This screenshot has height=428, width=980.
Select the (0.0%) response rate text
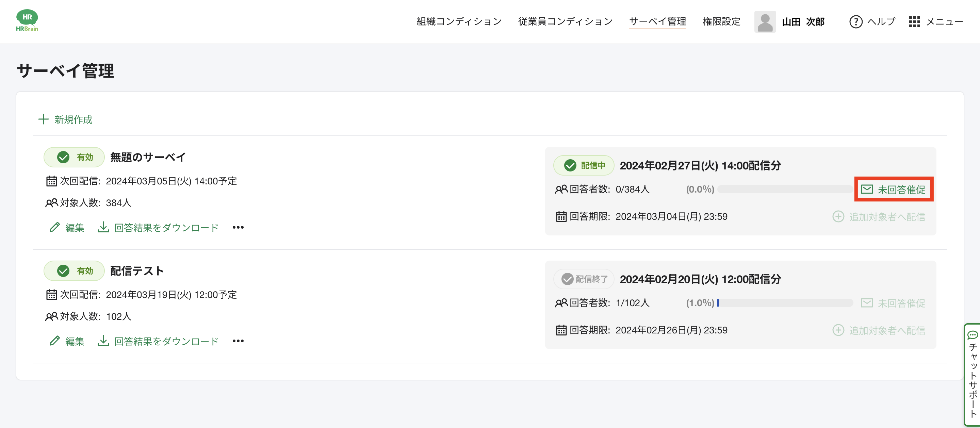pos(700,189)
